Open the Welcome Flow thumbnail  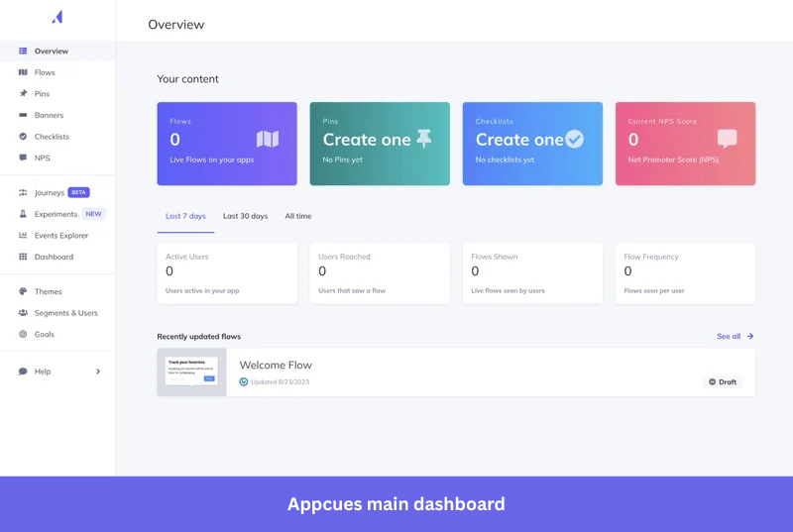191,372
